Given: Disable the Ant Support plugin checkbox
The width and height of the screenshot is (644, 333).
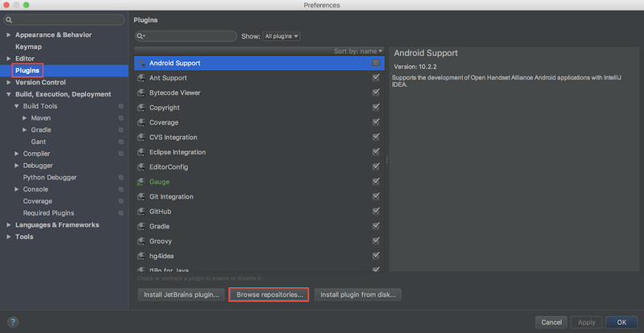Looking at the screenshot, I should 376,78.
